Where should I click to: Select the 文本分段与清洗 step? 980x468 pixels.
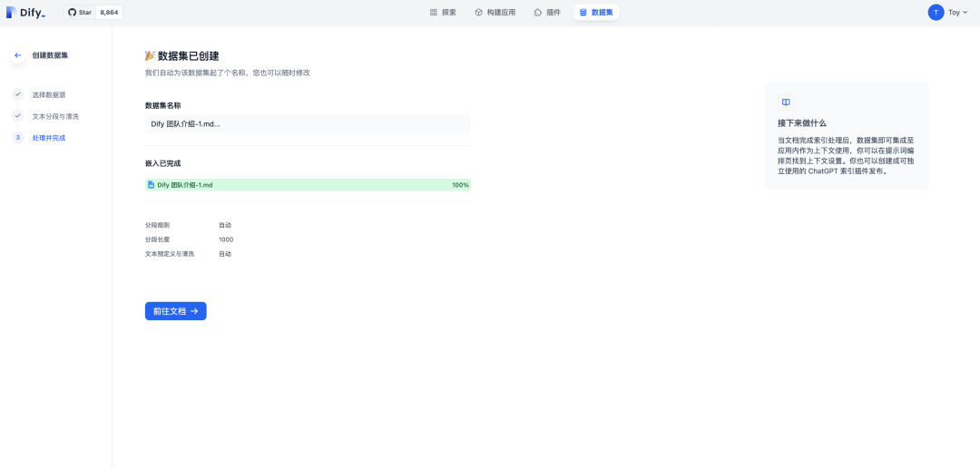(x=55, y=116)
